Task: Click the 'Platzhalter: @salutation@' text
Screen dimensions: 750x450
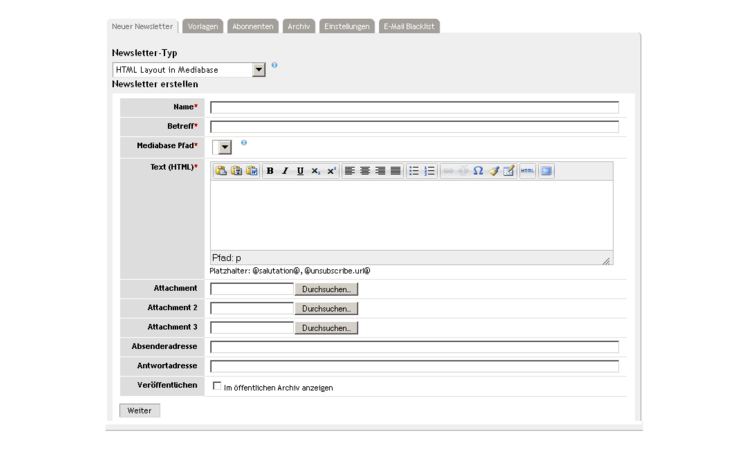Action: click(x=254, y=271)
